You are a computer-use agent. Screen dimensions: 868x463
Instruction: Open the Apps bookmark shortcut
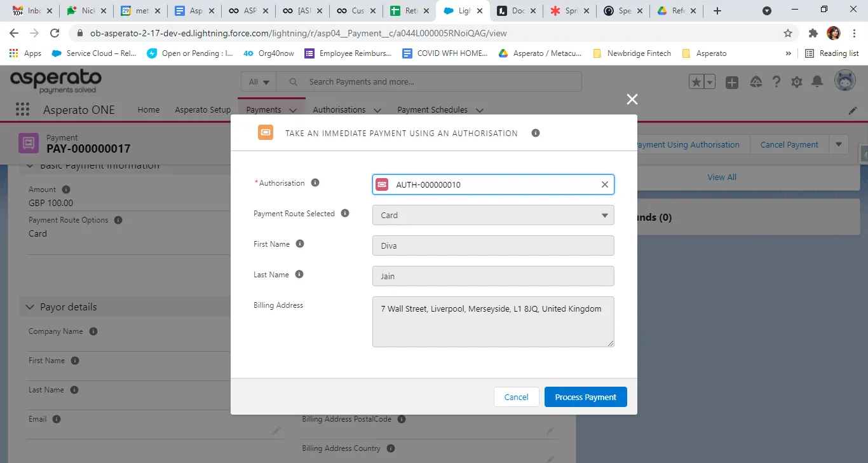[25, 53]
